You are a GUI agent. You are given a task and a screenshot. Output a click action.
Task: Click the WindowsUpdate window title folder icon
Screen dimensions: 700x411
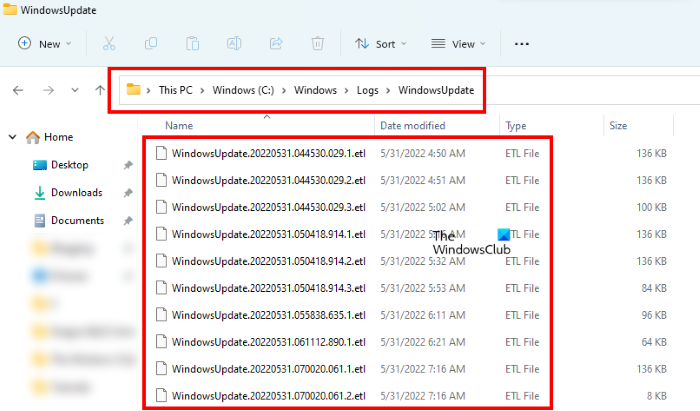click(x=10, y=9)
